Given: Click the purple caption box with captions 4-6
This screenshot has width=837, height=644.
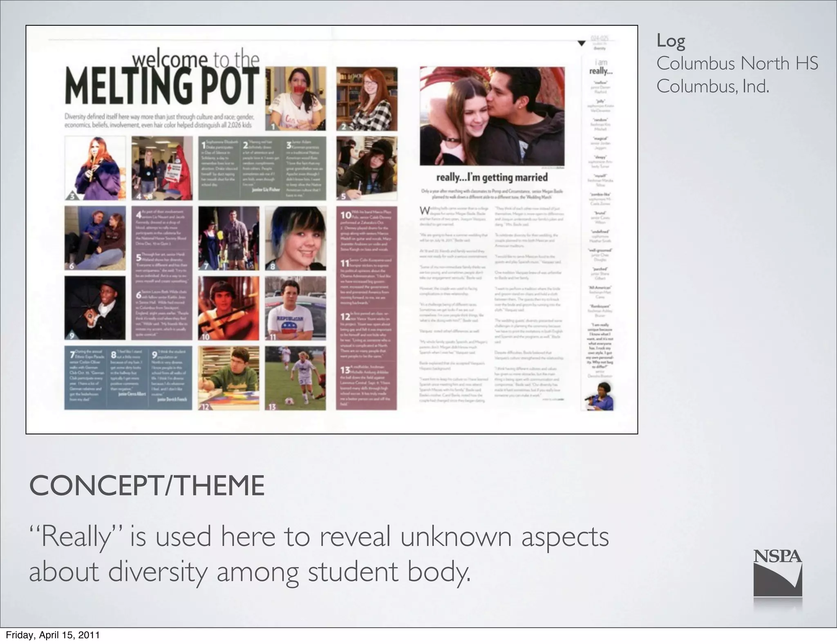Looking at the screenshot, I should [x=162, y=273].
